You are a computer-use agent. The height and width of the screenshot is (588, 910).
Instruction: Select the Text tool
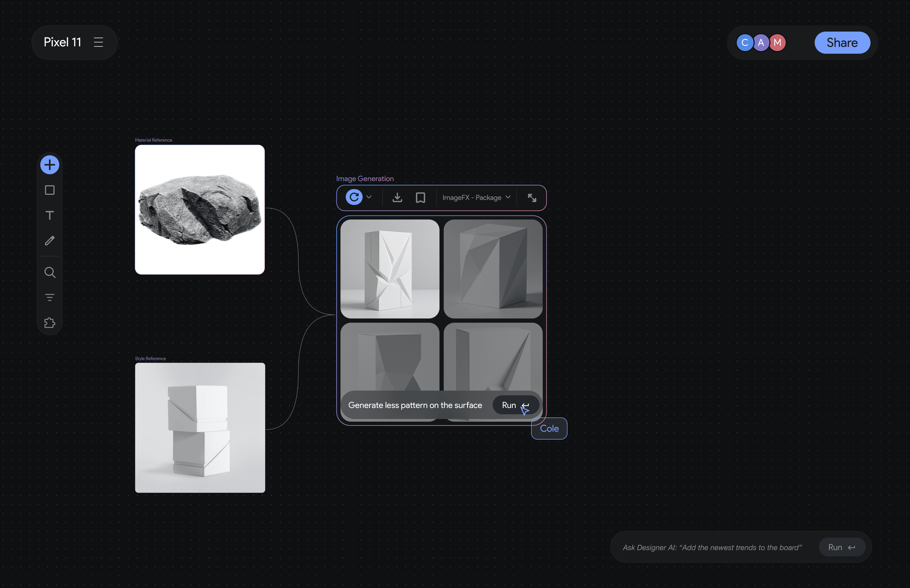point(50,215)
